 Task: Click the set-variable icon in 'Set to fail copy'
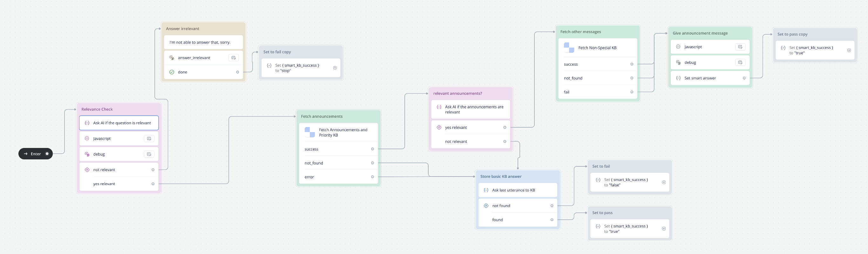pos(269,65)
